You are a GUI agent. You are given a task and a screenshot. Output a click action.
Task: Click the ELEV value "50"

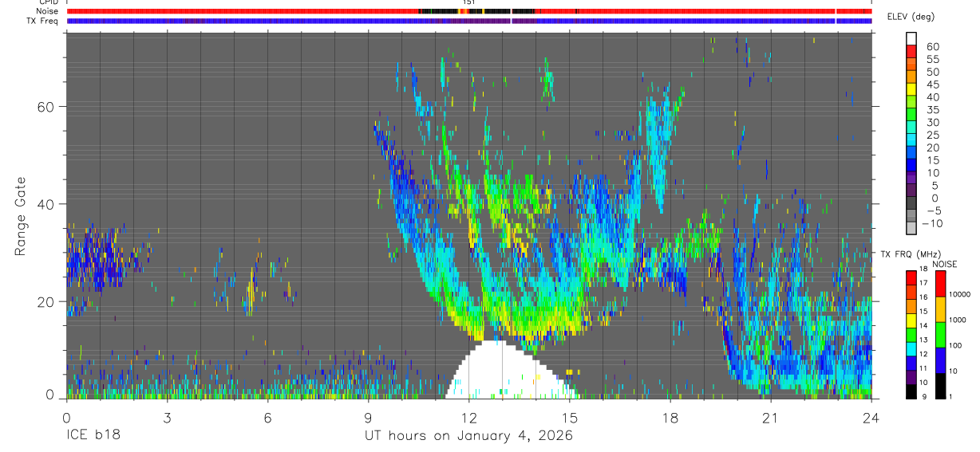tap(932, 72)
